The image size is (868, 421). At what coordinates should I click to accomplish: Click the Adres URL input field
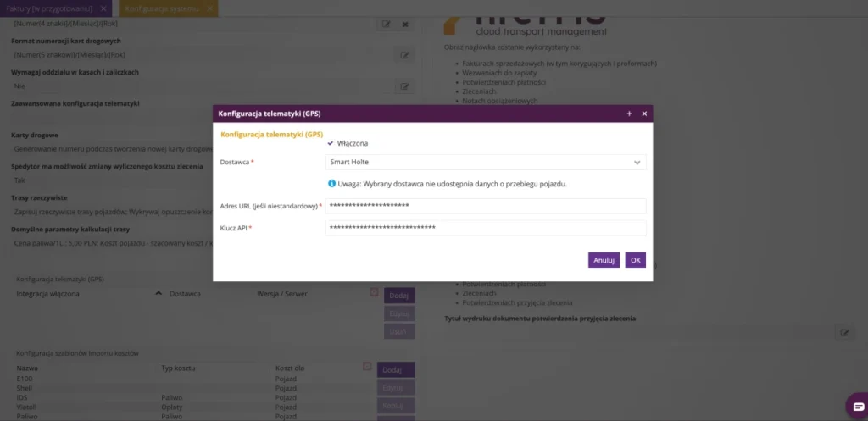point(486,206)
